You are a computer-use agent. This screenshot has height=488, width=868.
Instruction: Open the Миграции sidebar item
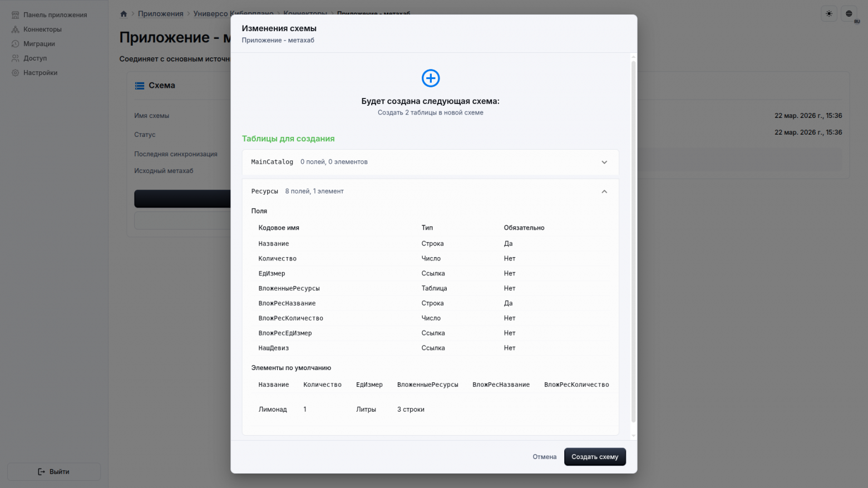coord(39,44)
